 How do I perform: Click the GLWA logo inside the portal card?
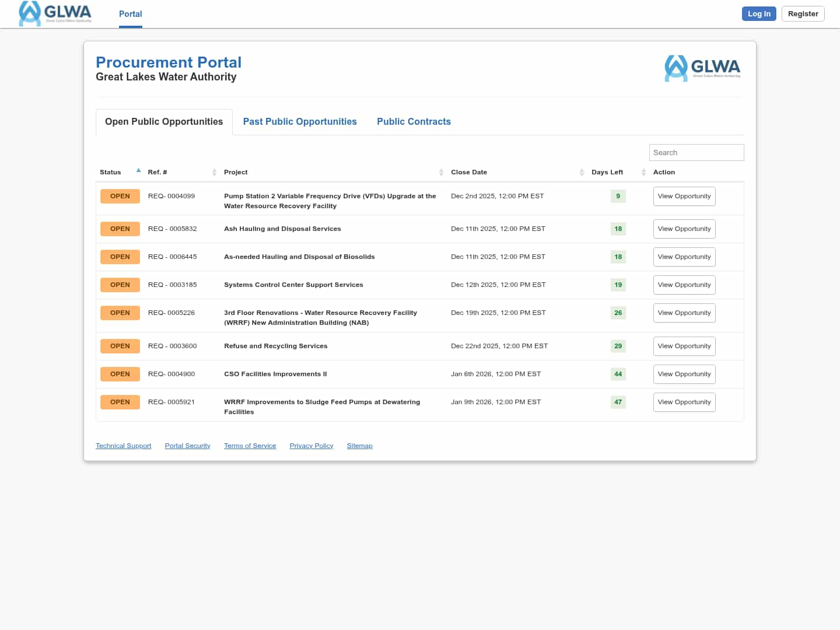702,68
